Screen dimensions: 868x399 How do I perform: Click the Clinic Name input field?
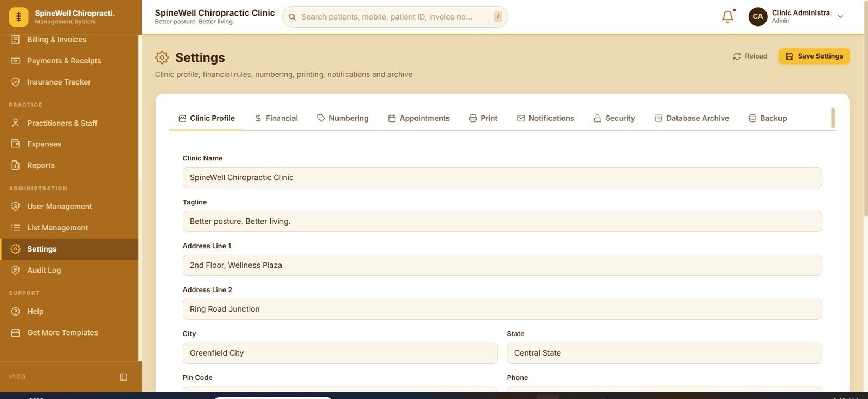[502, 177]
